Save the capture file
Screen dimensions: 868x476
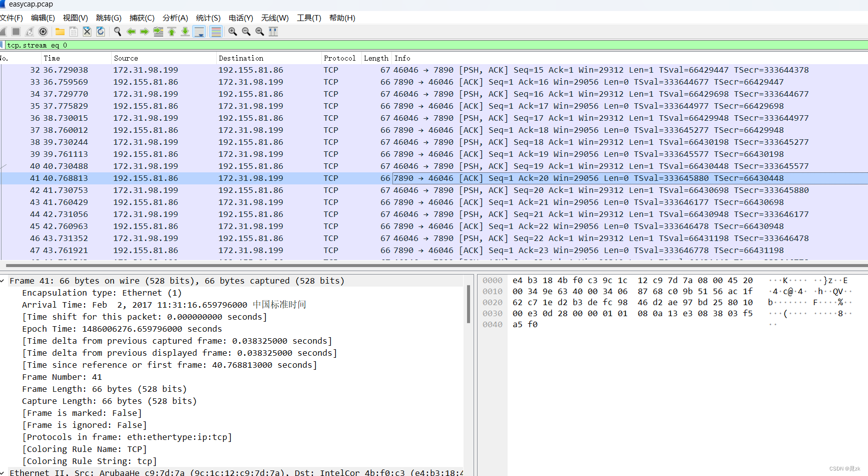[x=74, y=31]
